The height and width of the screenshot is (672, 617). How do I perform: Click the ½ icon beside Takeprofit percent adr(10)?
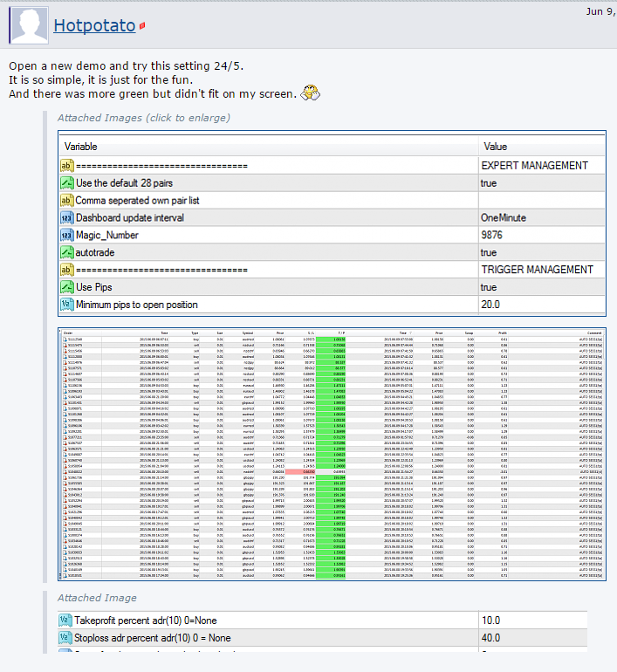coord(65,621)
